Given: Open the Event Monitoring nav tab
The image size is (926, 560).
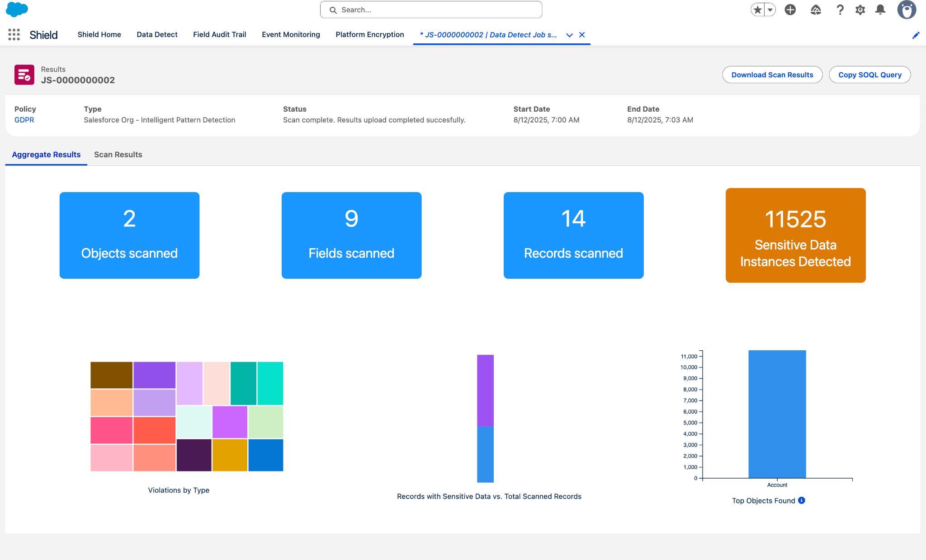Looking at the screenshot, I should pyautogui.click(x=291, y=35).
